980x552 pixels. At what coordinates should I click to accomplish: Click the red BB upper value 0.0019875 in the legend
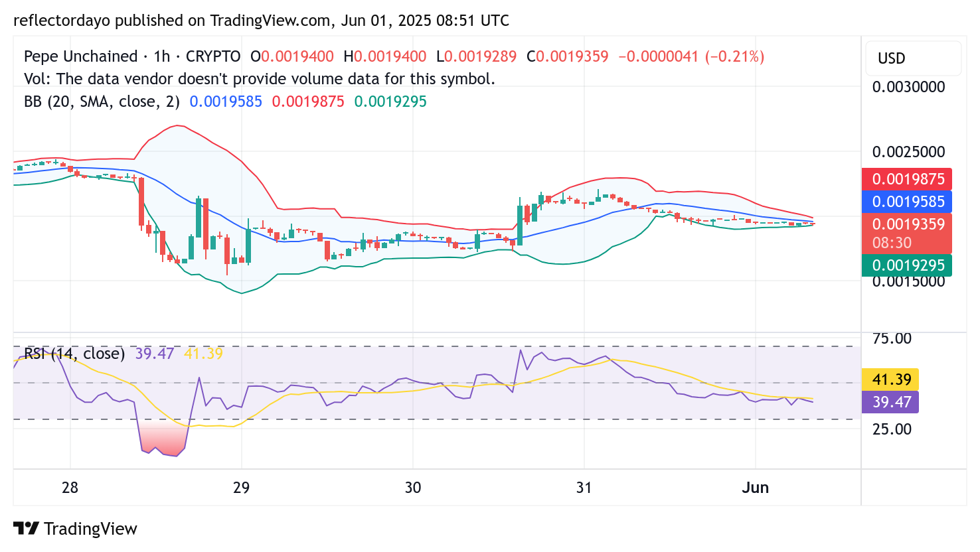308,102
